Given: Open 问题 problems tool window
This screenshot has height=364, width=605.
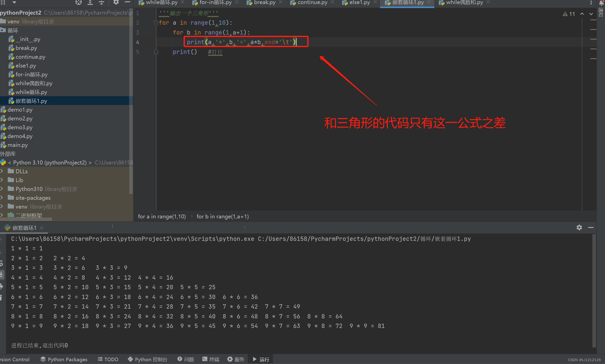Looking at the screenshot, I should 186,359.
